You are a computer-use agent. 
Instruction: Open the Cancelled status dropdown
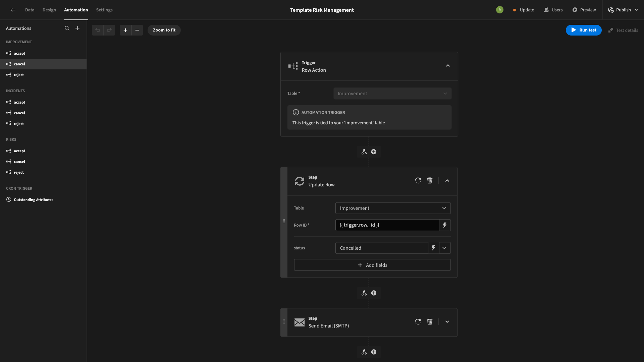[x=444, y=248]
